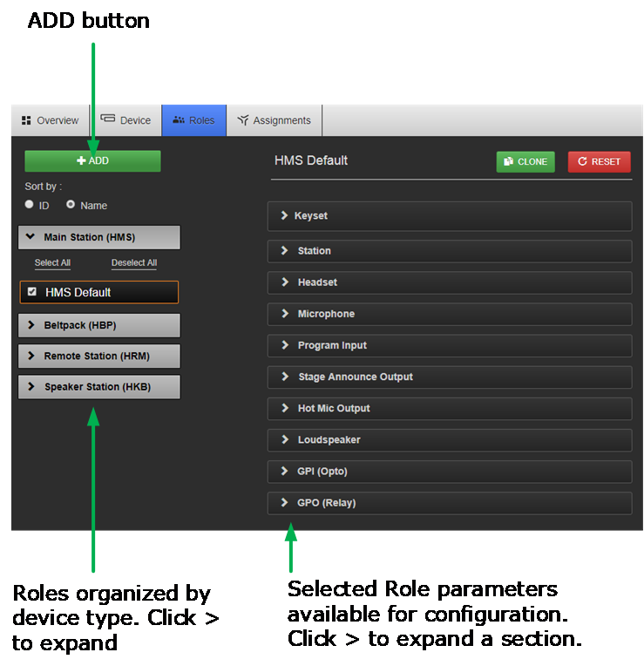The height and width of the screenshot is (666, 644).
Task: Click the Deselect All link
Action: (x=134, y=263)
